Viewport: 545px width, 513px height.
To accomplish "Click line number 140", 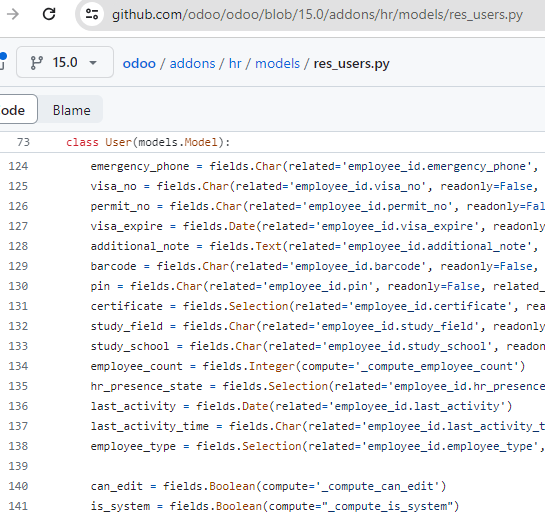I will pyautogui.click(x=18, y=486).
